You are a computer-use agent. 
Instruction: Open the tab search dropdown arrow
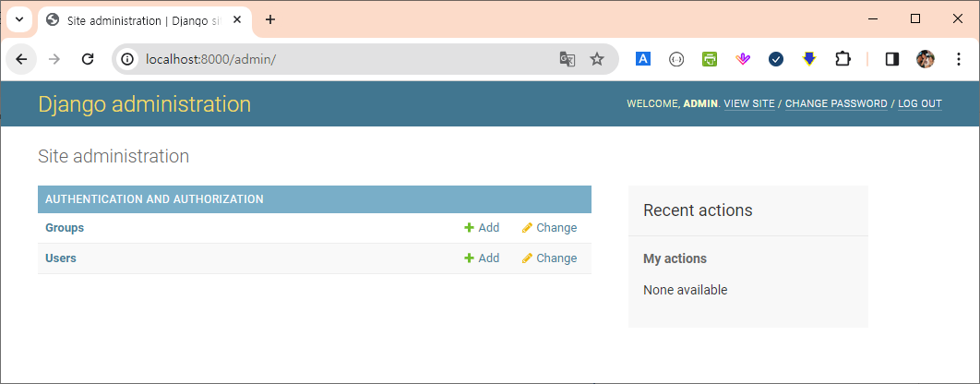(19, 19)
